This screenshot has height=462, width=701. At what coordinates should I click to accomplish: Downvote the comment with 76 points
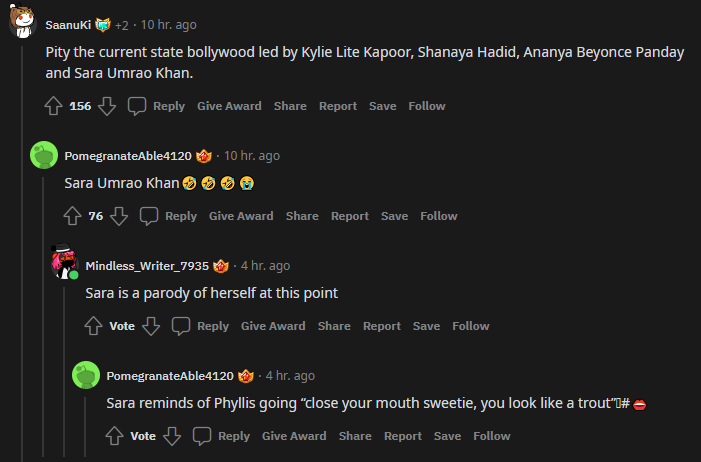pos(119,216)
